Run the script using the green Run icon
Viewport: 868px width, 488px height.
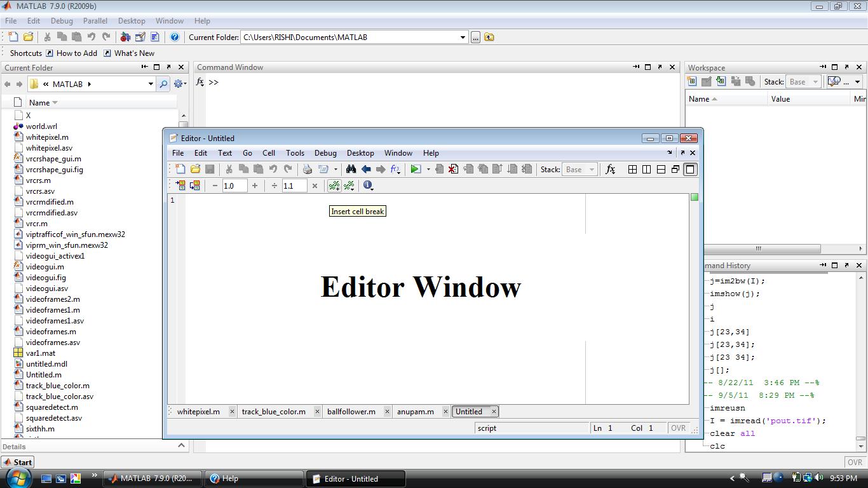point(417,169)
